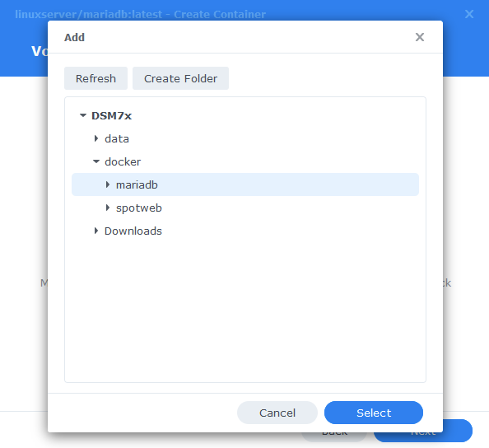Select the Downloads shared folder
This screenshot has width=489, height=448.
tap(133, 231)
